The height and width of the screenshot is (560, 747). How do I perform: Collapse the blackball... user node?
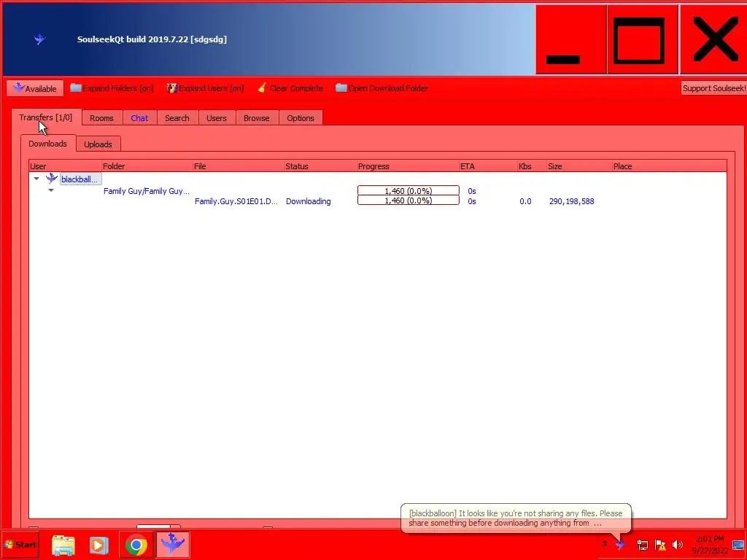36,179
